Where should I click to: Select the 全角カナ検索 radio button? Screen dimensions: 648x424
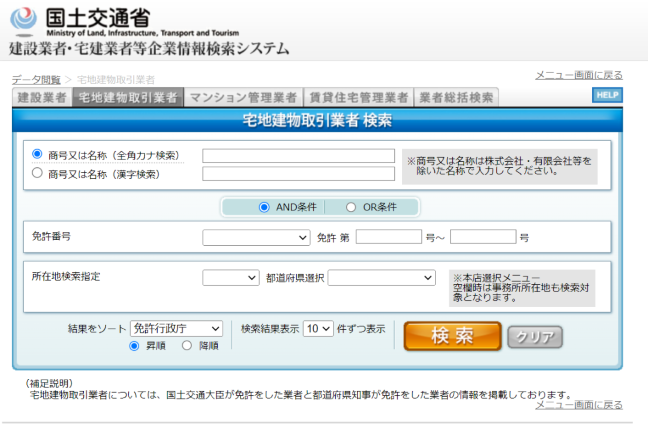point(38,155)
